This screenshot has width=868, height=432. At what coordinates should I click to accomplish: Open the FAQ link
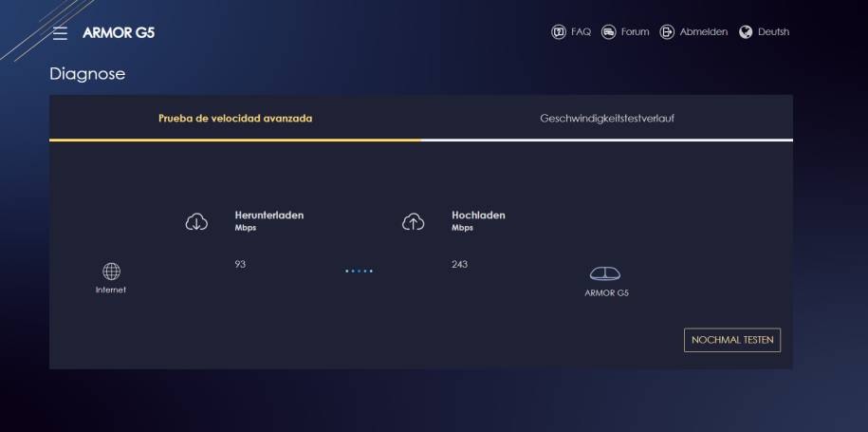pyautogui.click(x=581, y=32)
